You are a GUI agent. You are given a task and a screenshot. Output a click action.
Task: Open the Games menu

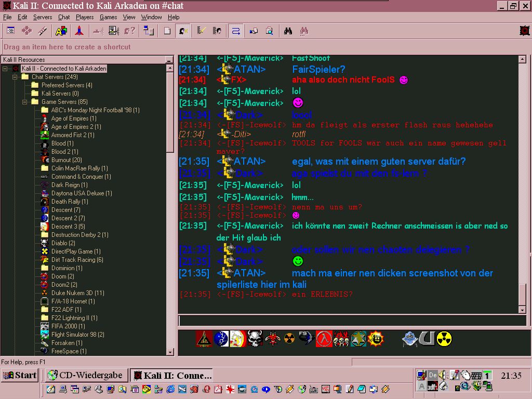pos(108,17)
